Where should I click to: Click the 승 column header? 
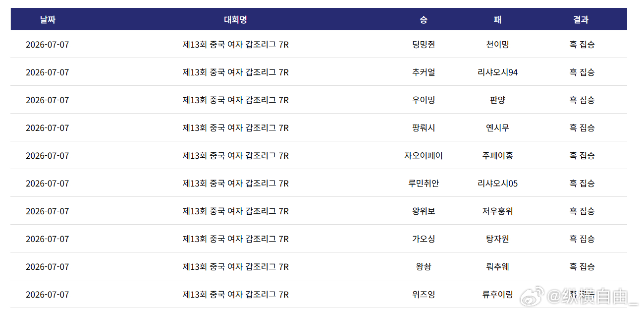pyautogui.click(x=424, y=20)
